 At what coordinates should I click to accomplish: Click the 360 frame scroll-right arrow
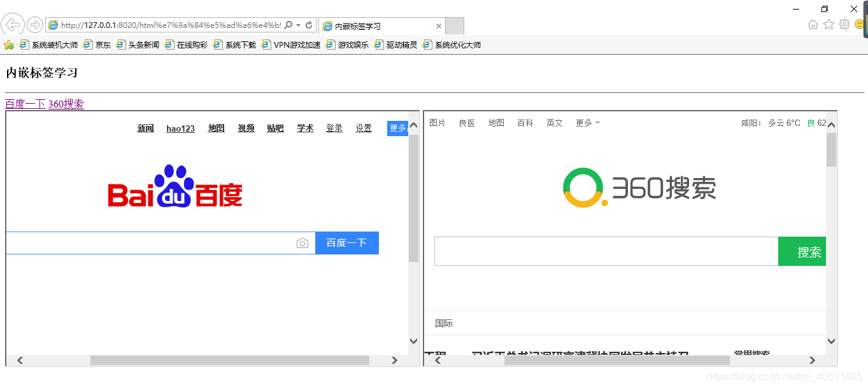pyautogui.click(x=812, y=361)
